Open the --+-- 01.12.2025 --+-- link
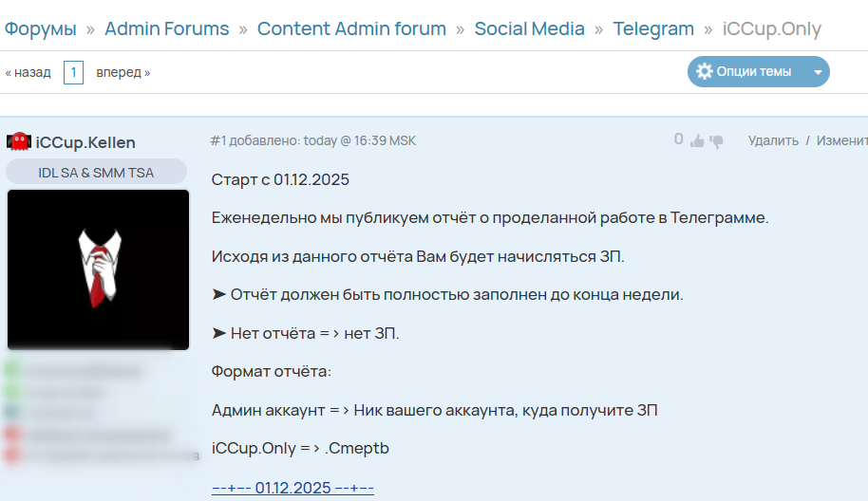The height and width of the screenshot is (501, 868). [x=292, y=488]
